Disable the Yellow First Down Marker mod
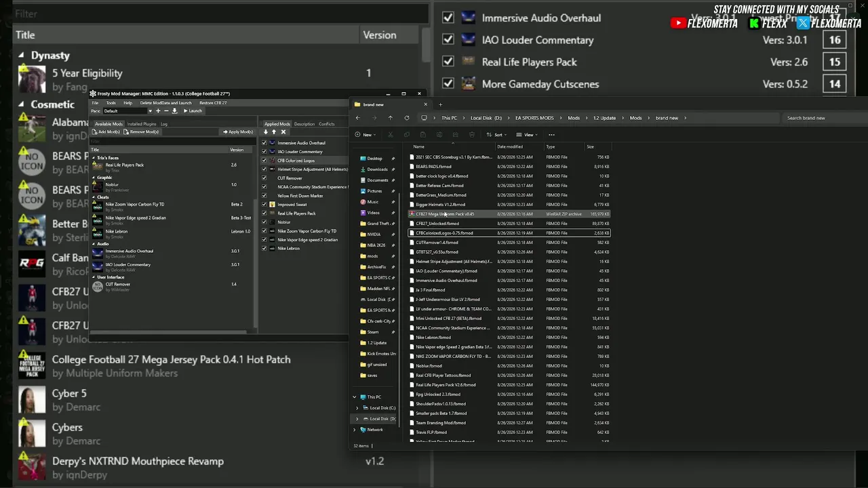 point(264,196)
